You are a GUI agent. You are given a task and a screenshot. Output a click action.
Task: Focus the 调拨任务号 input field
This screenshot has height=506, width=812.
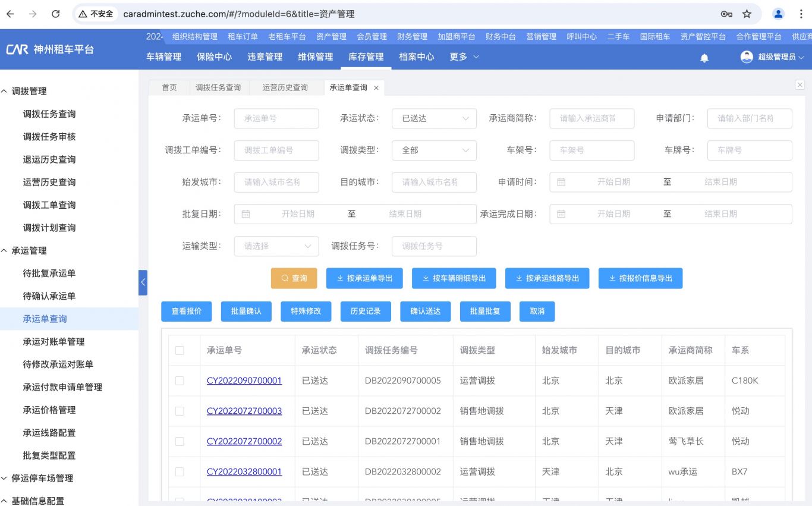pos(434,246)
